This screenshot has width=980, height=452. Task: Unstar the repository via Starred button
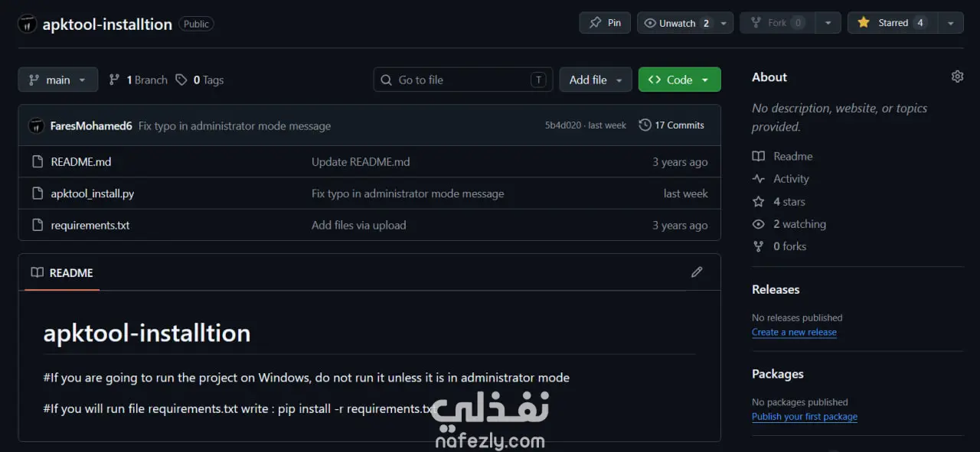tap(892, 23)
